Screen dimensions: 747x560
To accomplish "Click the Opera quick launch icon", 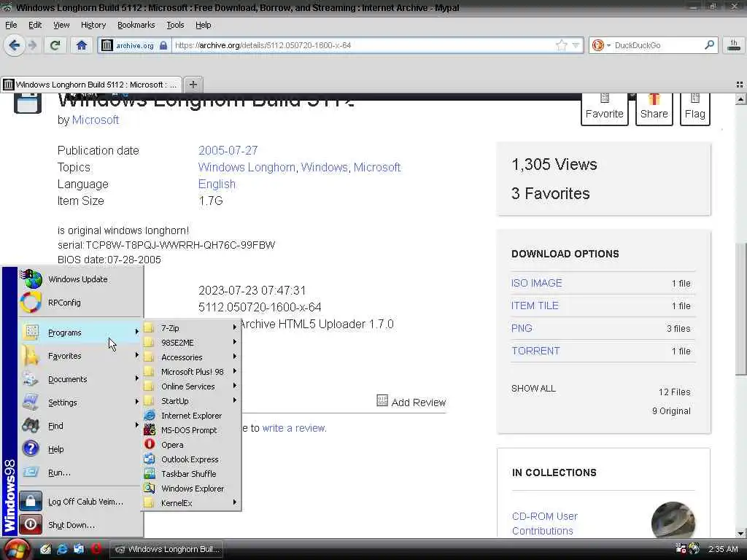I will coord(96,549).
